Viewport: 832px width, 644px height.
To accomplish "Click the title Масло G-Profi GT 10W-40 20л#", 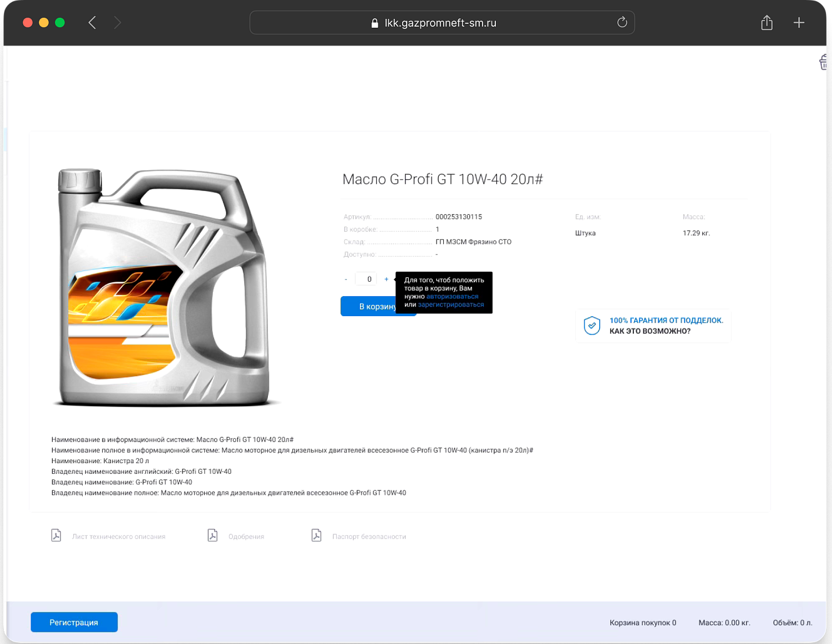I will click(443, 179).
